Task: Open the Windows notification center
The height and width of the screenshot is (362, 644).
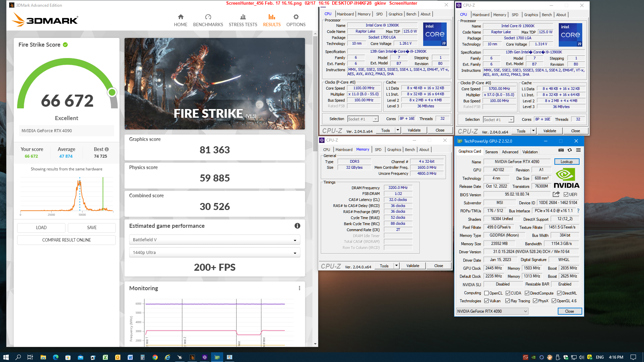Action: (633, 357)
